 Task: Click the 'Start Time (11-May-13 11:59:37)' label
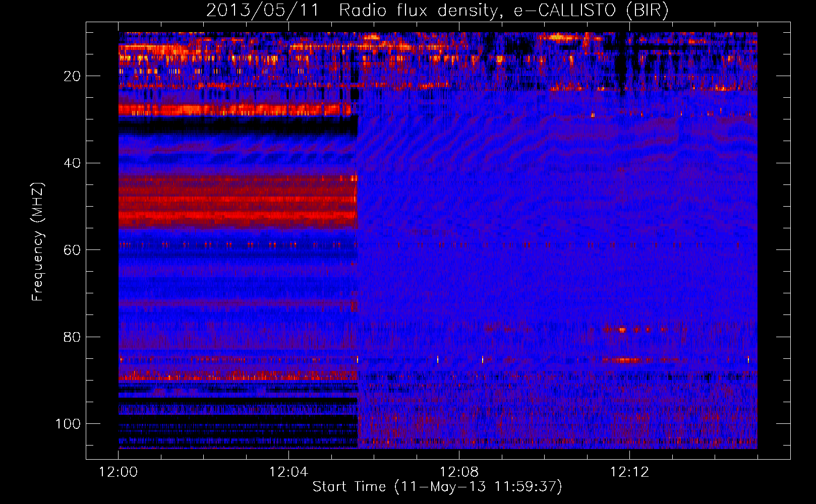pos(437,487)
